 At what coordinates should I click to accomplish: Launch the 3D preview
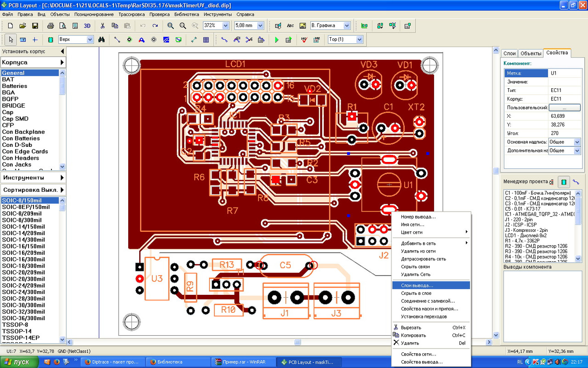click(87, 26)
